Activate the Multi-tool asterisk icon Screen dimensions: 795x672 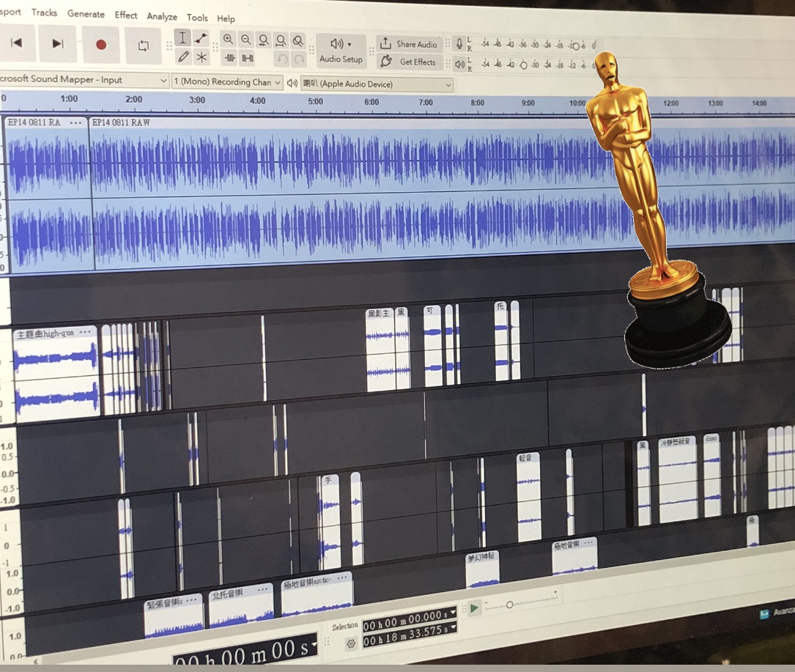[x=201, y=57]
